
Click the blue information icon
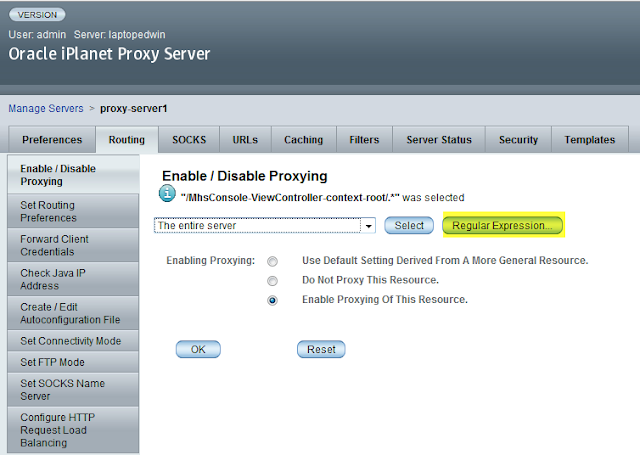coord(167,193)
